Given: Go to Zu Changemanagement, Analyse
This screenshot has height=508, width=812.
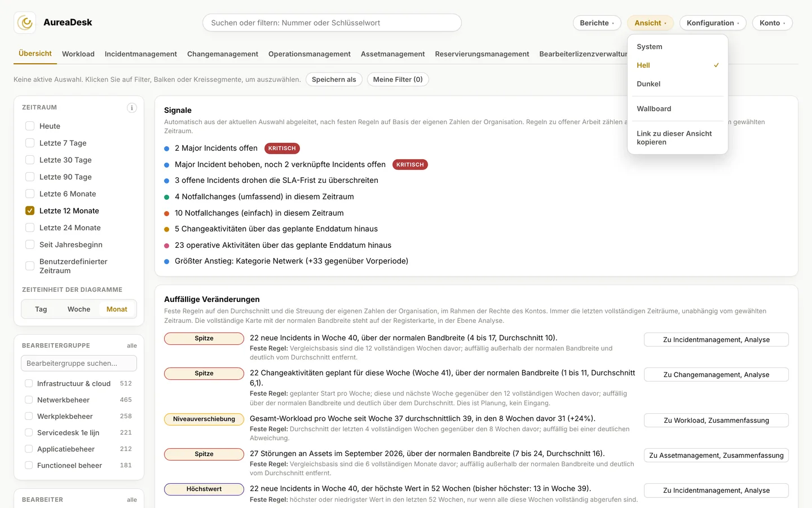Looking at the screenshot, I should 716,375.
